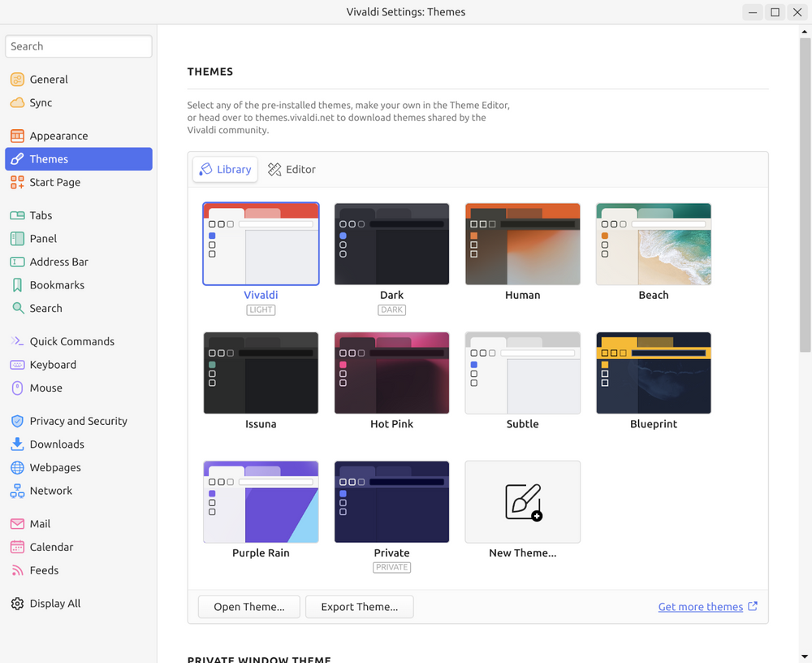Screen dimensions: 812x663
Task: Open the Calendar settings section
Action: pos(53,546)
